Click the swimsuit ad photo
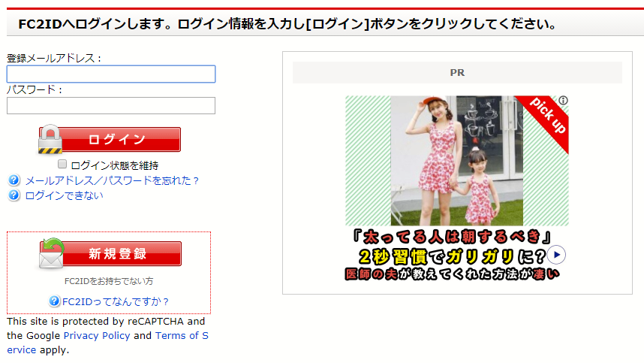644x363 pixels. point(456,161)
